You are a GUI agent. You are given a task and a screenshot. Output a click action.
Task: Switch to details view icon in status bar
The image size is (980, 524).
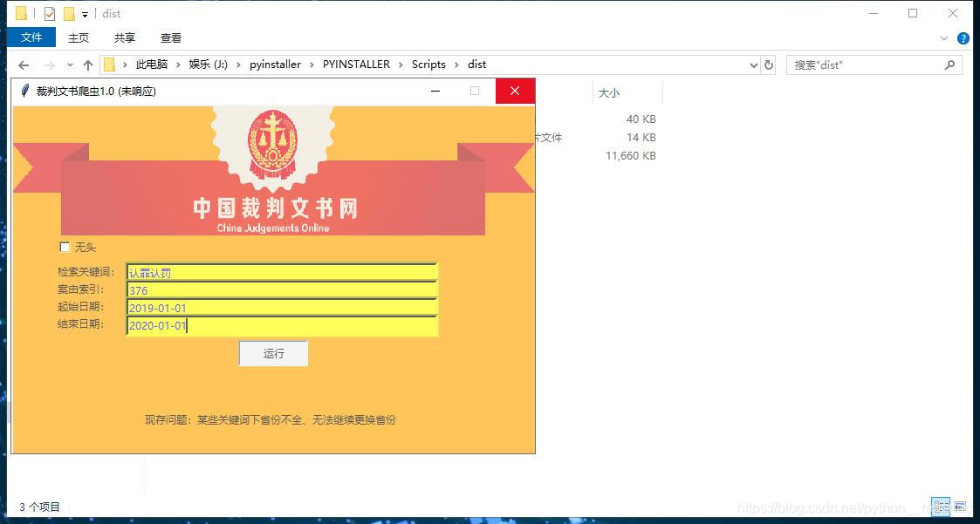pos(941,506)
